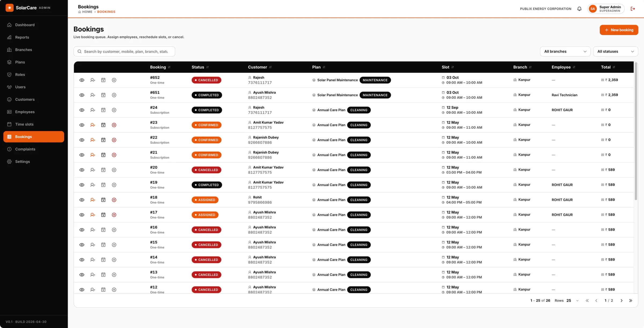This screenshot has height=328, width=644.
Task: Reschedule icon for booking #24
Action: coord(103,110)
